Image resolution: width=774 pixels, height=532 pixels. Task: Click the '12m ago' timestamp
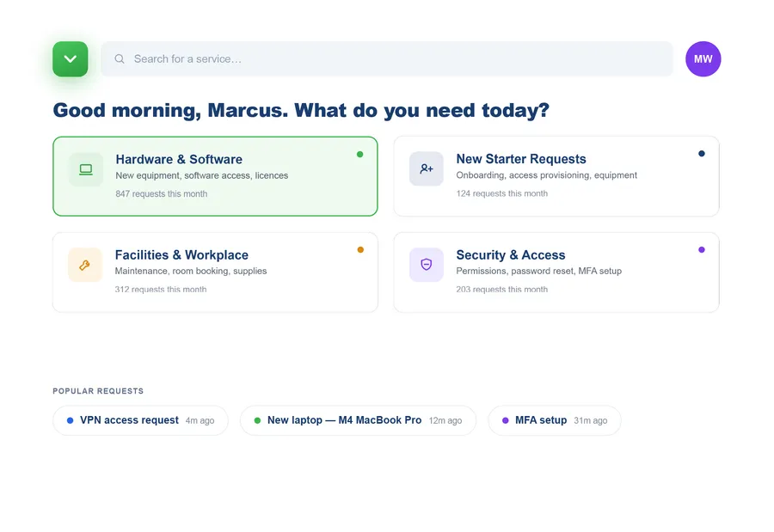445,420
